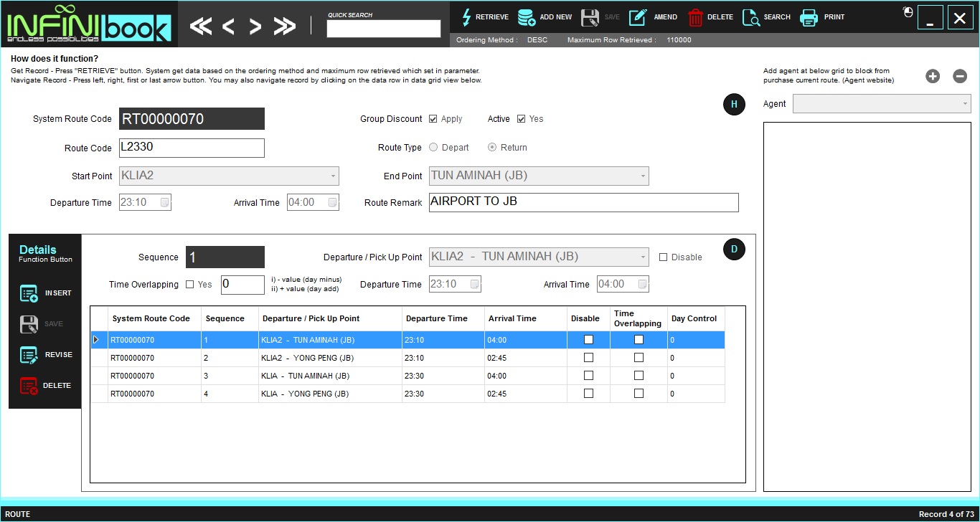Click Departure / Pick Up Point column header
The height and width of the screenshot is (522, 980).
pos(330,318)
